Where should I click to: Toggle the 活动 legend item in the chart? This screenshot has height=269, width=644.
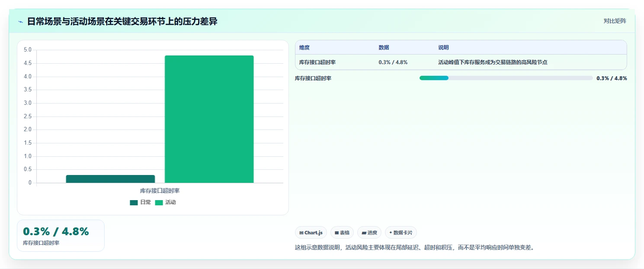click(166, 202)
